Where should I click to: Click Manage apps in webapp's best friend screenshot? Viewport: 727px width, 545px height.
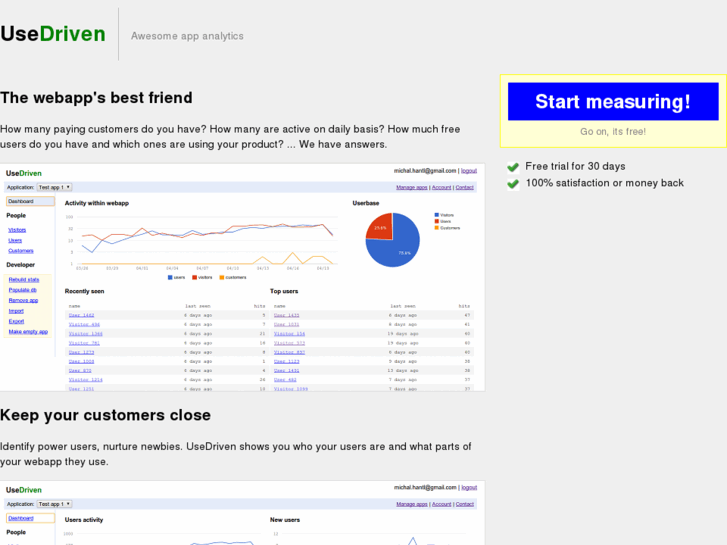pos(412,187)
